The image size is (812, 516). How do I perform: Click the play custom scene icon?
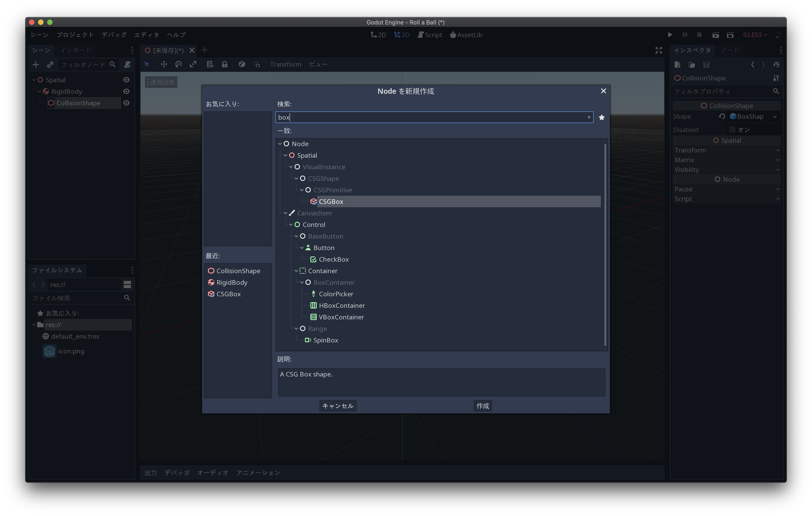point(730,35)
